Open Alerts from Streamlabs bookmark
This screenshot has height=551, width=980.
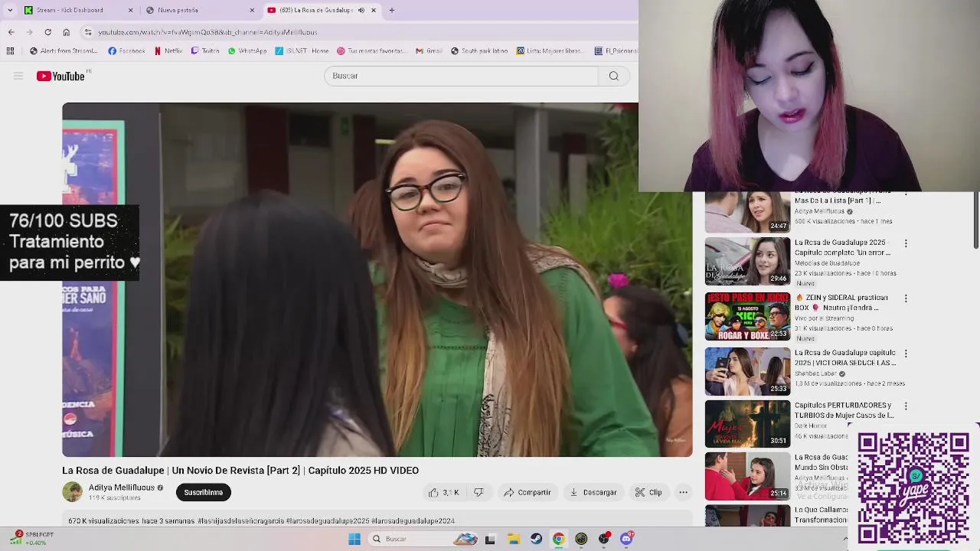(x=64, y=51)
